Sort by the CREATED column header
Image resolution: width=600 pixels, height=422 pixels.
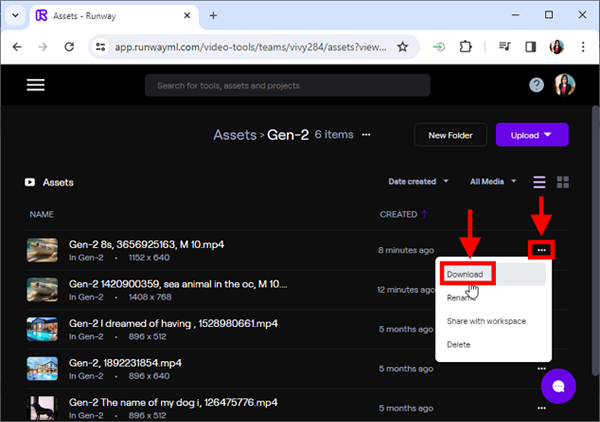(398, 214)
